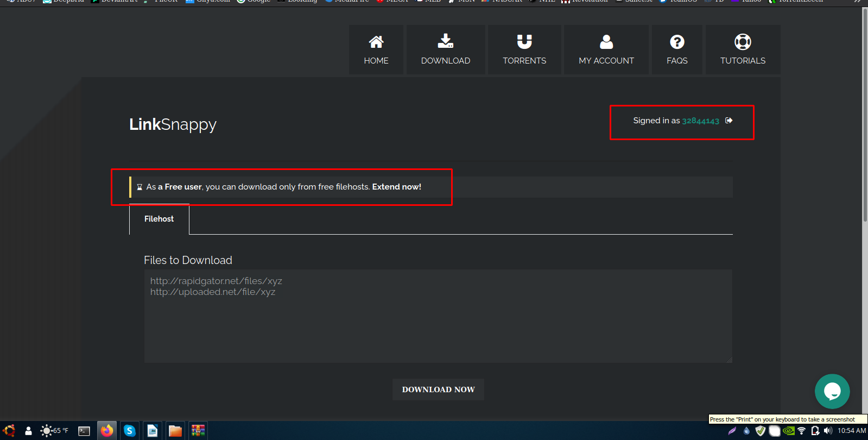The image size is (868, 440).
Task: Select the Filehost tab
Action: pyautogui.click(x=159, y=219)
